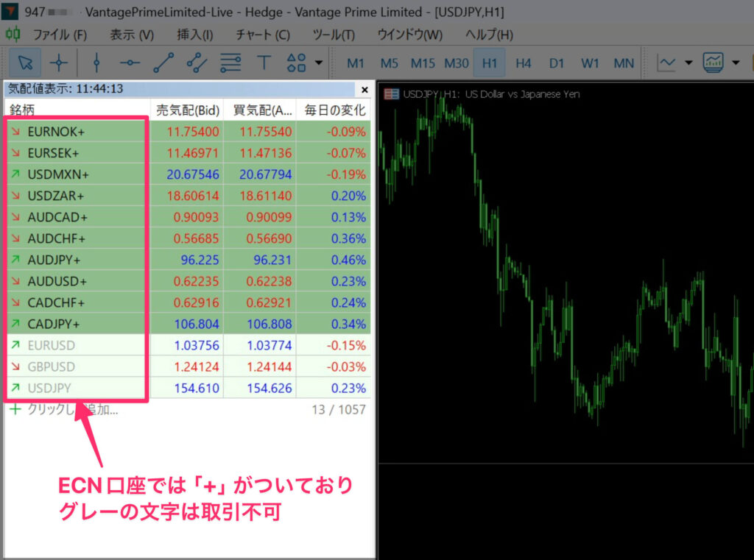Close the Market Watch panel
Screen dimensions: 754x560
point(364,89)
